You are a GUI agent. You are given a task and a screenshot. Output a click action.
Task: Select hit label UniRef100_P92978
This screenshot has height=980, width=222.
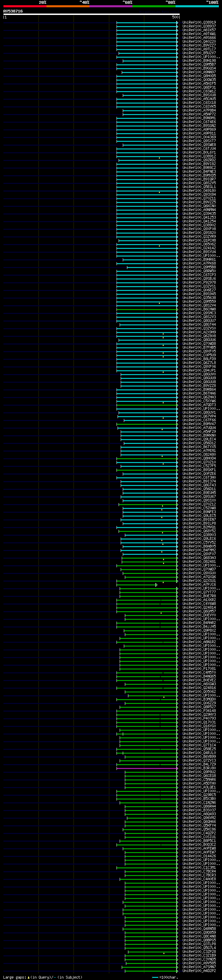pos(199,282)
